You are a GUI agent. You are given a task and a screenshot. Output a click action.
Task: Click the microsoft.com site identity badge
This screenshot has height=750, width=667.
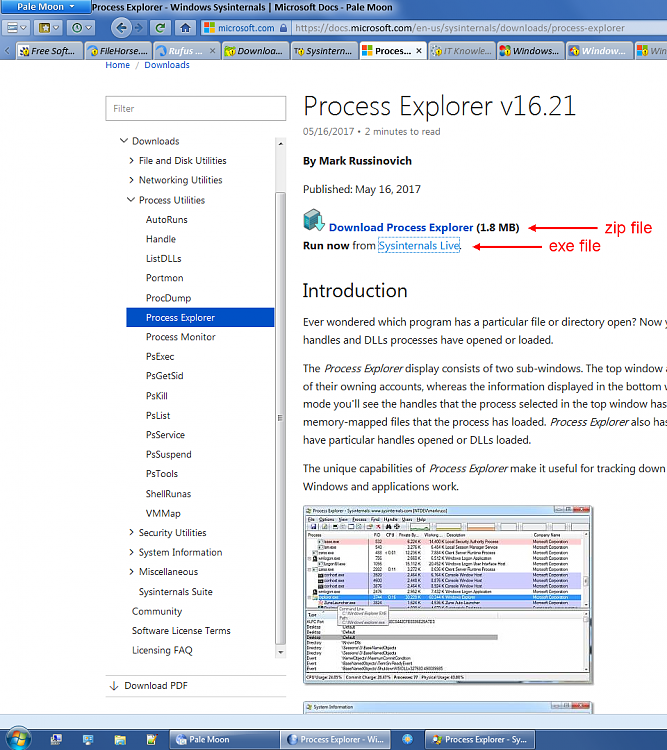coord(245,28)
